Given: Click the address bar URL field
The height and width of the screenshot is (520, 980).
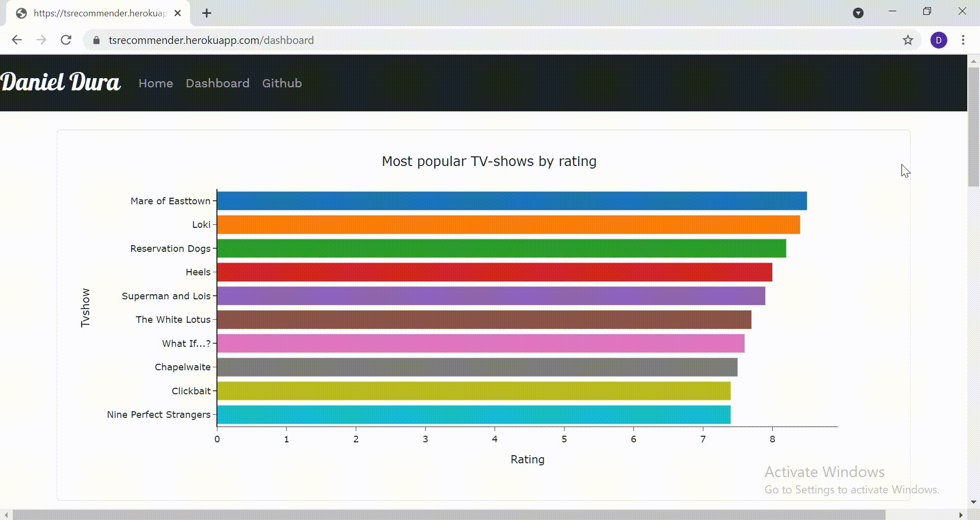Looking at the screenshot, I should 502,40.
